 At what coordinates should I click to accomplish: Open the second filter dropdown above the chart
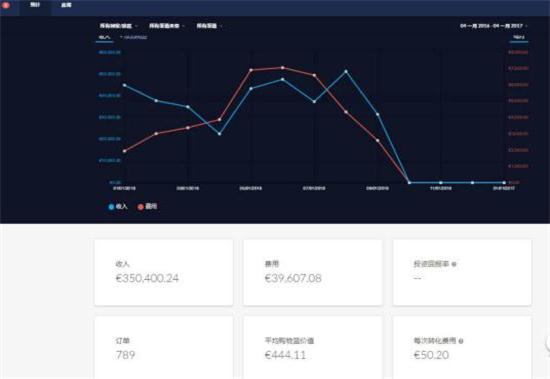click(x=167, y=26)
